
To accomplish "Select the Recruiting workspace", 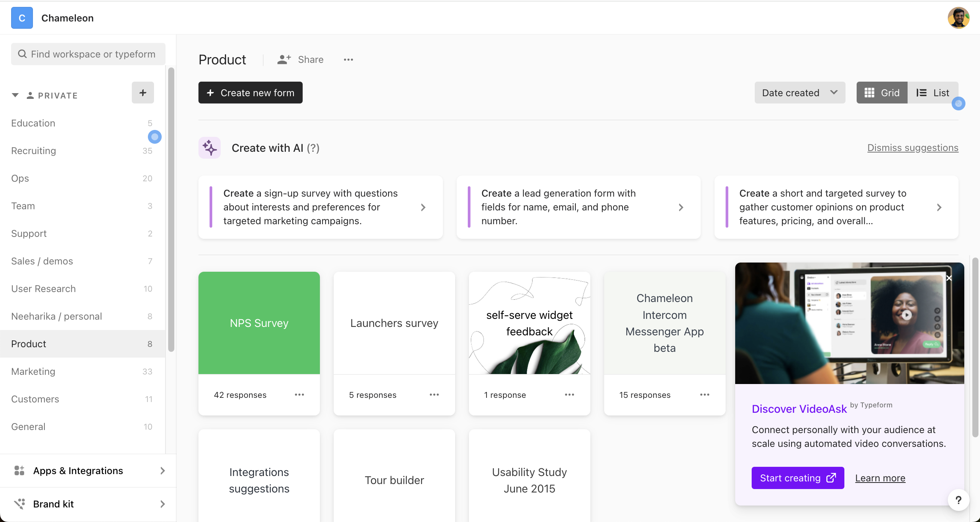I will pos(82,151).
